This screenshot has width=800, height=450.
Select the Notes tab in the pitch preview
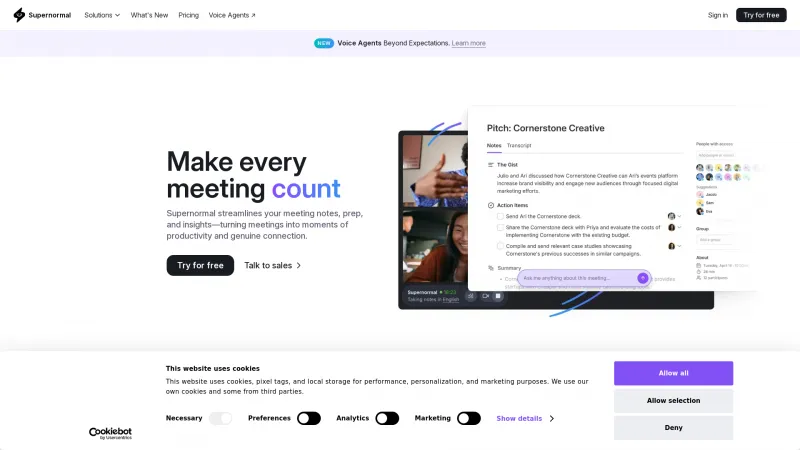pos(494,145)
